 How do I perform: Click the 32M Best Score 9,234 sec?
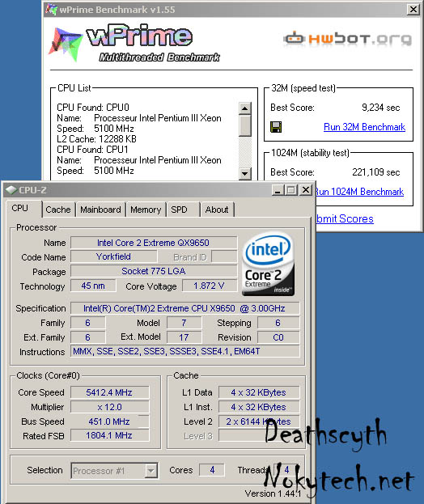point(380,108)
